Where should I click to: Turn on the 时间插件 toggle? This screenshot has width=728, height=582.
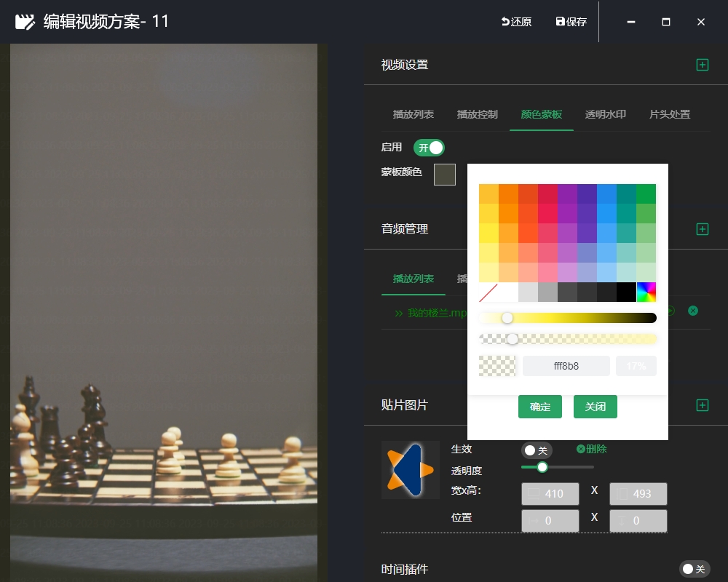(695, 569)
